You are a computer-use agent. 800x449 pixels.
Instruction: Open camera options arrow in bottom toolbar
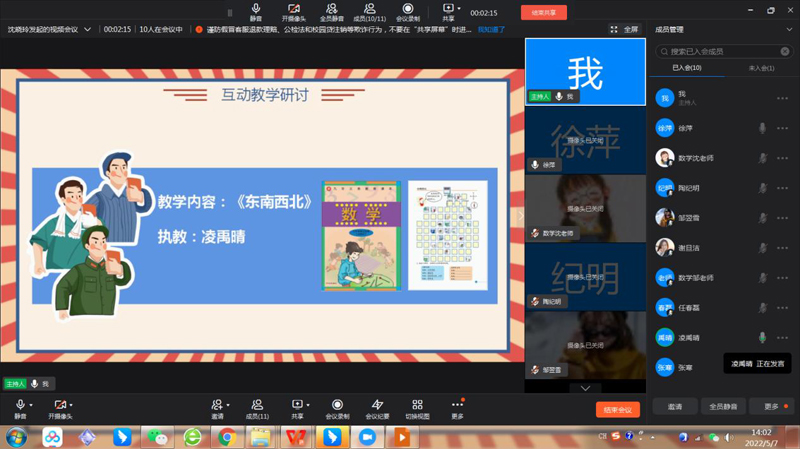pyautogui.click(x=71, y=405)
